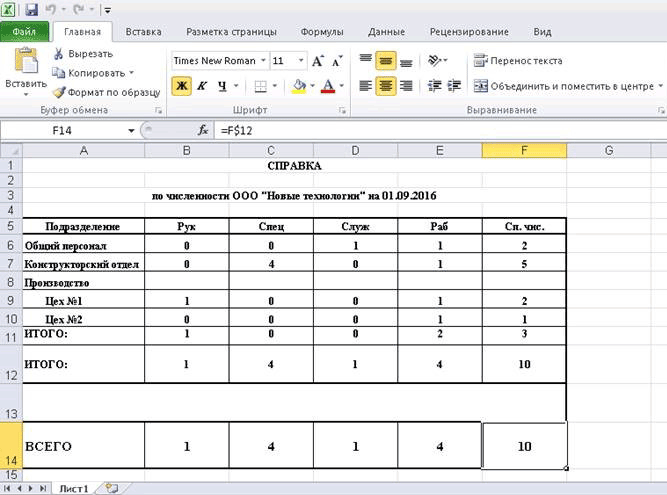
Task: Click the Redo arrow icon
Action: (79, 9)
